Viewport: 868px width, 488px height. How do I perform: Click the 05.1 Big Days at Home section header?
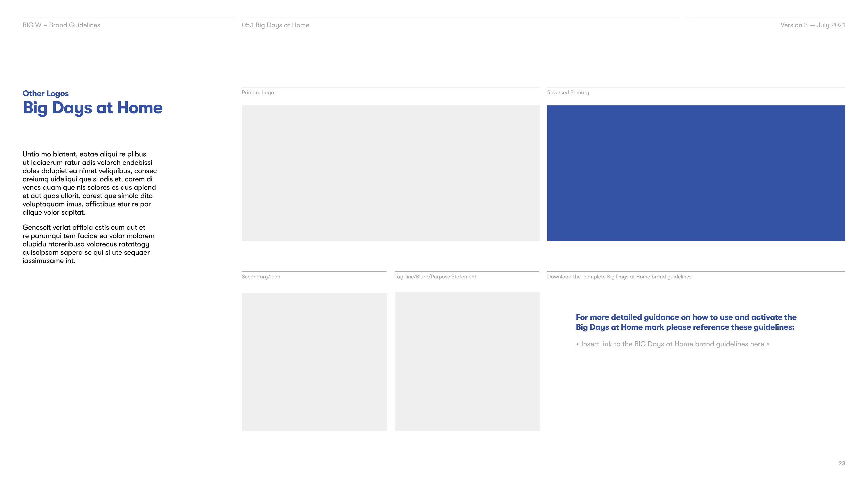pos(275,25)
